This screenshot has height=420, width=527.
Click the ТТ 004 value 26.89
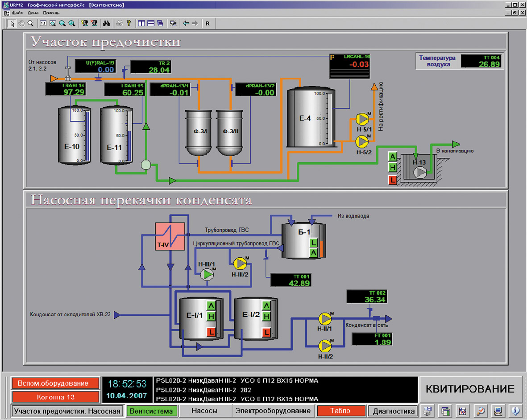pos(489,64)
